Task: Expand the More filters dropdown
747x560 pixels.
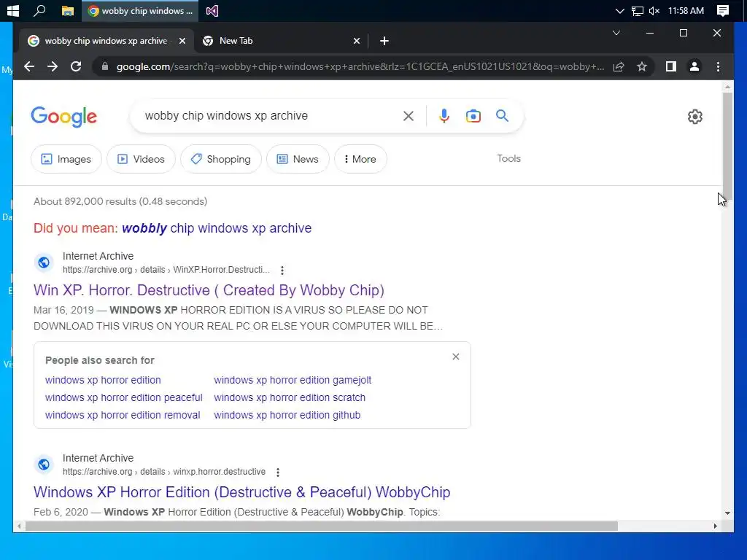Action: 360,159
